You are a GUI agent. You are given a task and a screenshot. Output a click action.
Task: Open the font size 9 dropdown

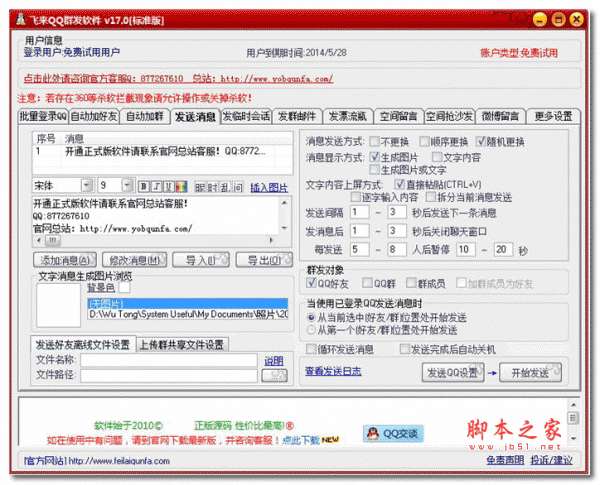coord(127,186)
